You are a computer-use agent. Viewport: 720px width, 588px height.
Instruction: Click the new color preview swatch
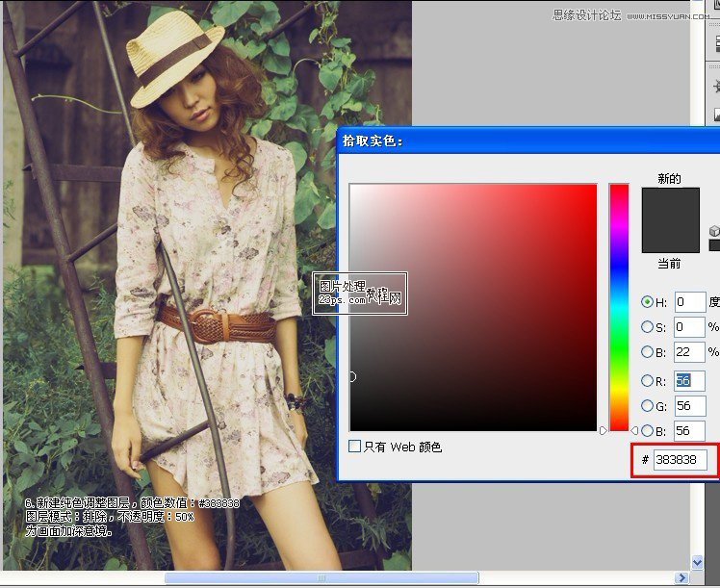(670, 204)
